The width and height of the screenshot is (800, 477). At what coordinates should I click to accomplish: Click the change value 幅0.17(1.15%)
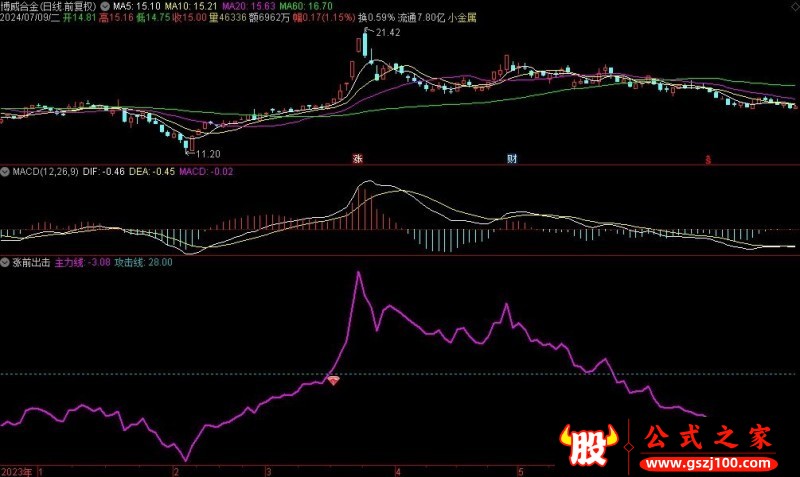coord(324,18)
